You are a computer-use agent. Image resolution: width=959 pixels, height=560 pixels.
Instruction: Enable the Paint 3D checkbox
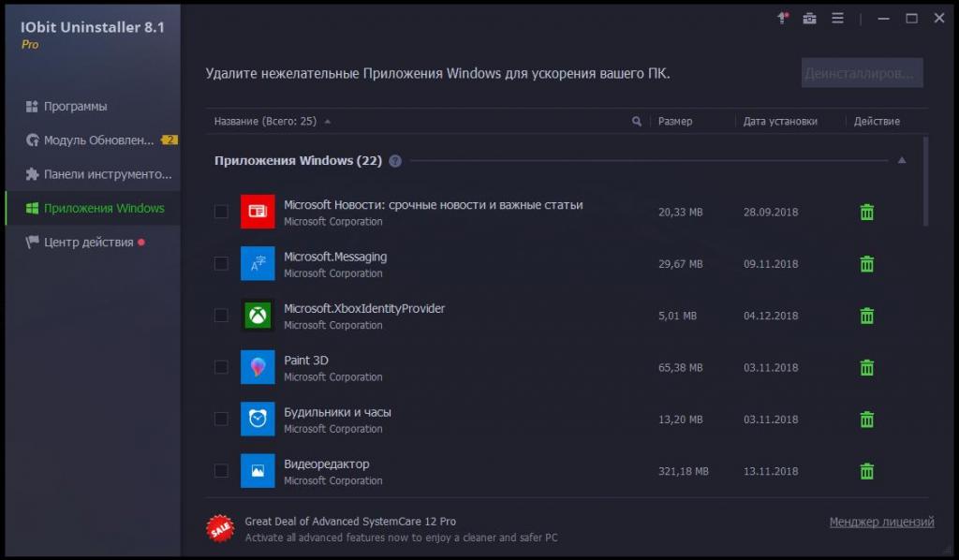coord(221,367)
